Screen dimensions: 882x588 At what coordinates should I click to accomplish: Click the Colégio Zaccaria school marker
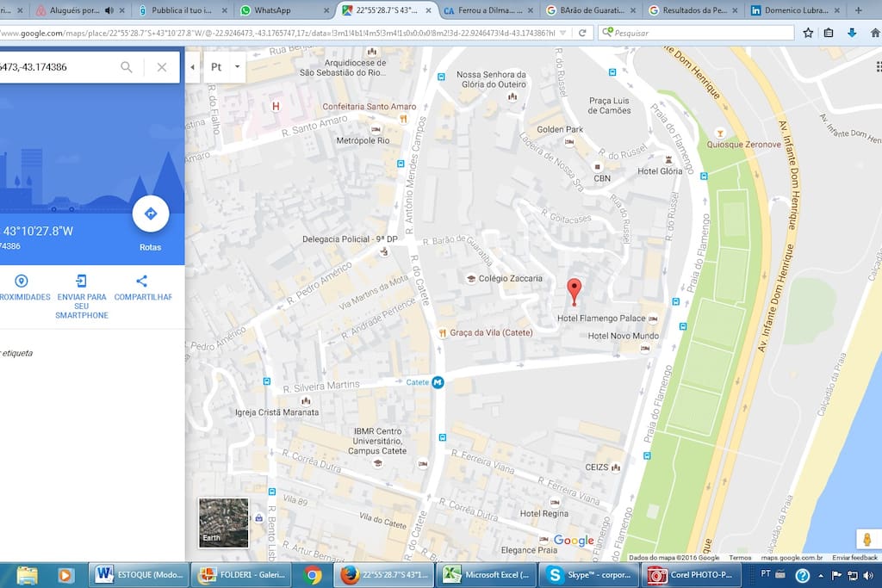(471, 279)
